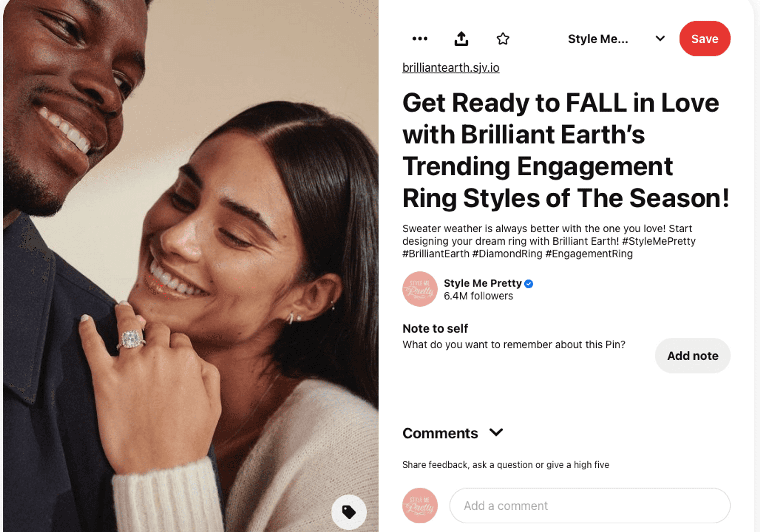Image resolution: width=760 pixels, height=532 pixels.
Task: Click the commenter avatar beside comment box
Action: 420,505
